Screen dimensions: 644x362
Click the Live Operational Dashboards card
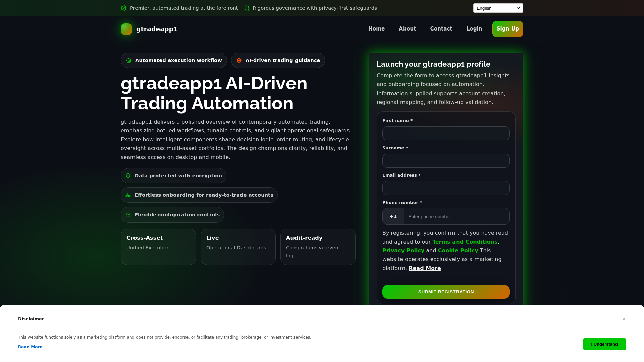point(238,247)
